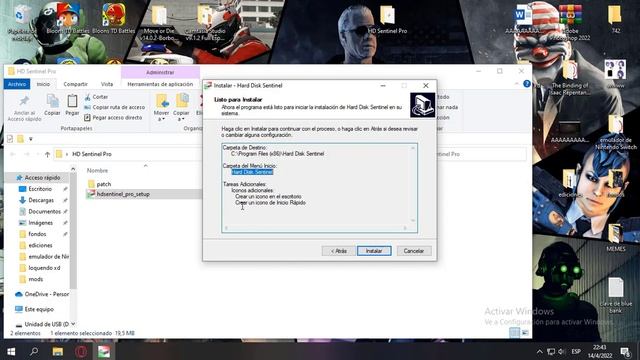The image size is (640, 360).
Task: Open Opera browser from the taskbar
Action: coord(81,351)
